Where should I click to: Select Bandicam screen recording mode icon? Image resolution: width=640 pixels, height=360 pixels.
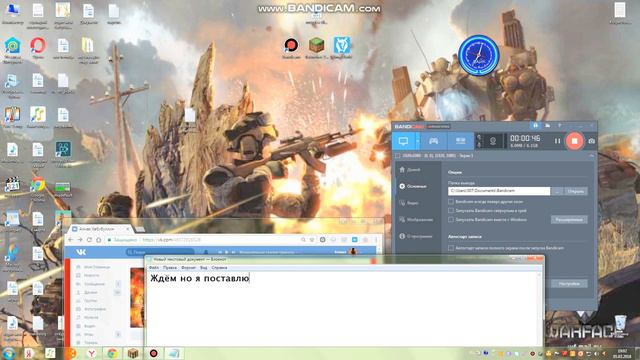click(x=403, y=141)
